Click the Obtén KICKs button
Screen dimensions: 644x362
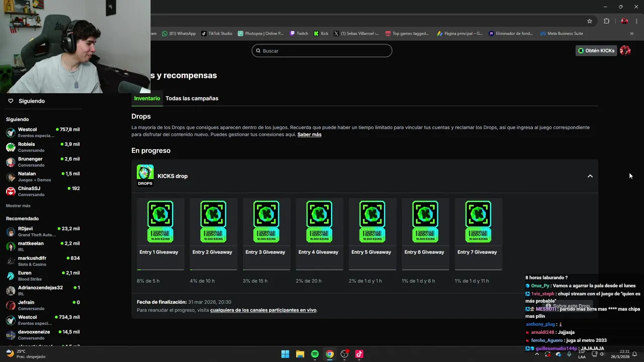(596, 50)
